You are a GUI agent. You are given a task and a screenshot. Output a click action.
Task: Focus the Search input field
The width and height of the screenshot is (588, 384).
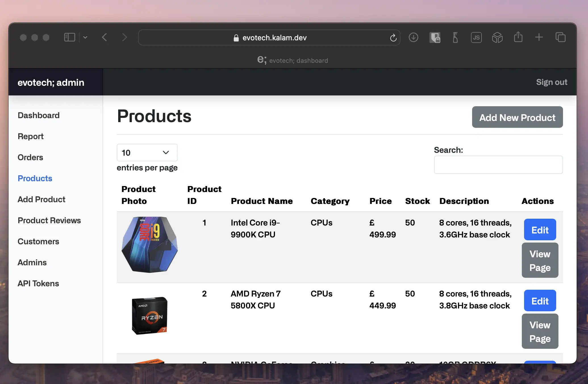pos(498,165)
